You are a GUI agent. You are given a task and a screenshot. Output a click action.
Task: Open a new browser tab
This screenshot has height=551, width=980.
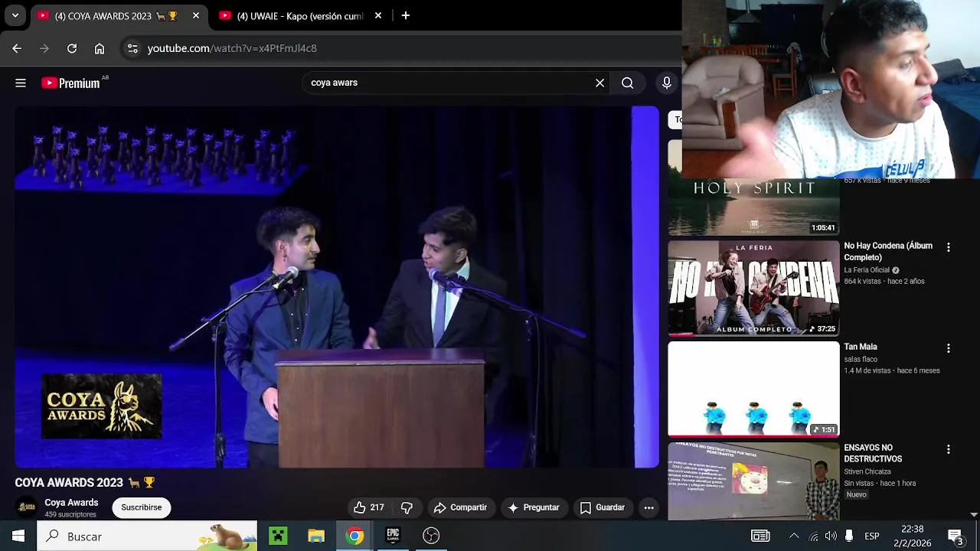click(406, 15)
